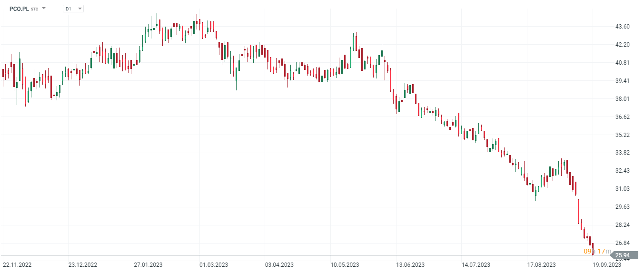Click the 01.03.2023 date label

point(214,264)
